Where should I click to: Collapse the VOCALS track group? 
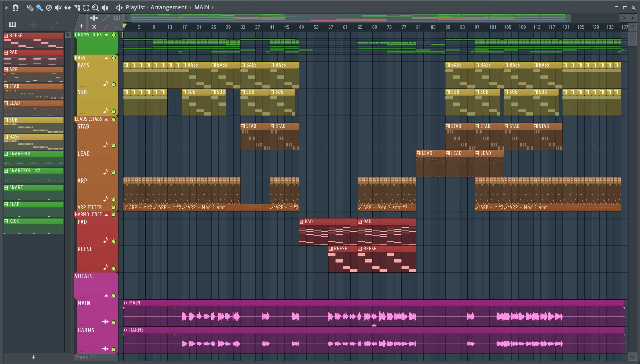(x=106, y=295)
